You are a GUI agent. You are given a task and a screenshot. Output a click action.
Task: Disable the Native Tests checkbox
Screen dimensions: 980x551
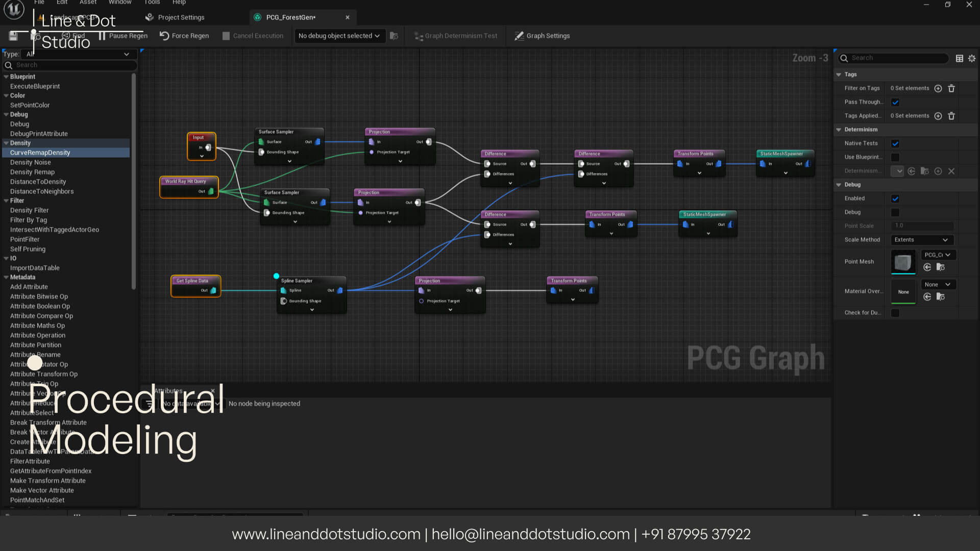point(895,143)
